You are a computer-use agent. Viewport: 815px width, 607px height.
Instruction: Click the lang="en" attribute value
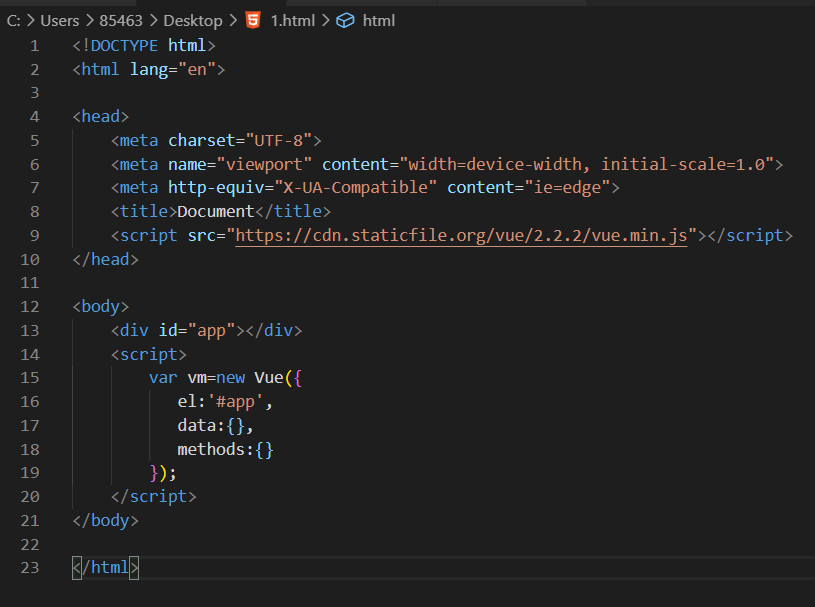[197, 69]
